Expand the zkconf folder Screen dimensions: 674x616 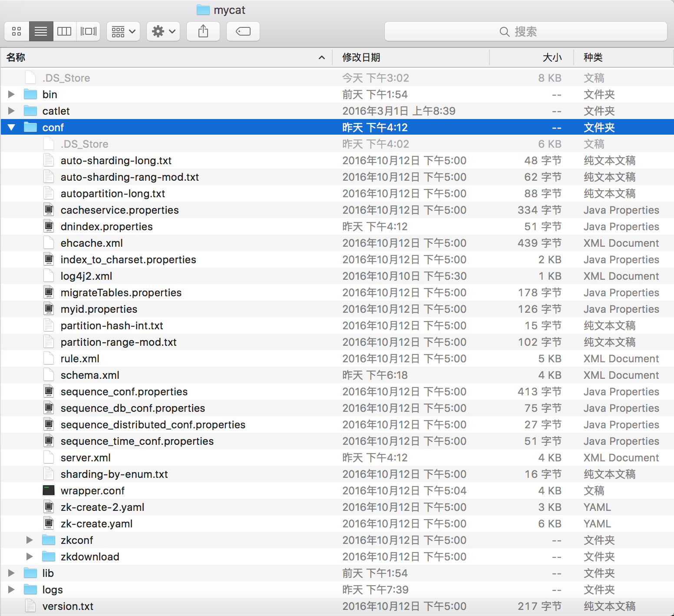click(30, 540)
